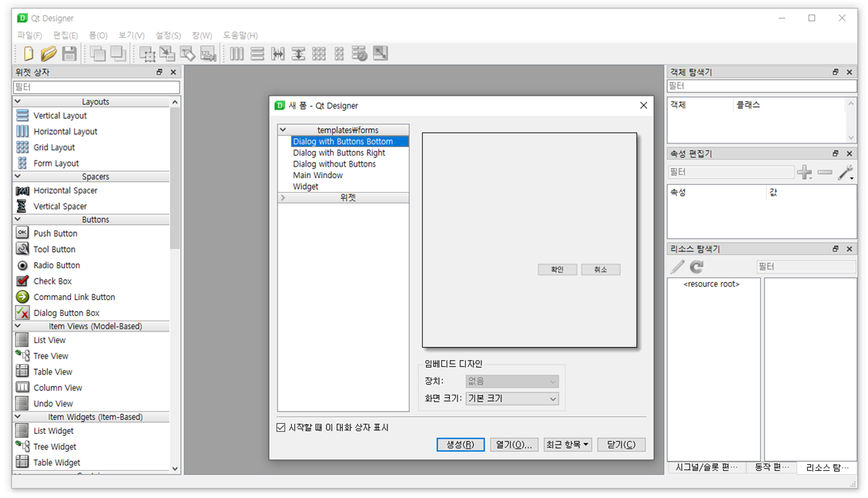
Task: Click the 열기(O)... open button
Action: point(514,444)
